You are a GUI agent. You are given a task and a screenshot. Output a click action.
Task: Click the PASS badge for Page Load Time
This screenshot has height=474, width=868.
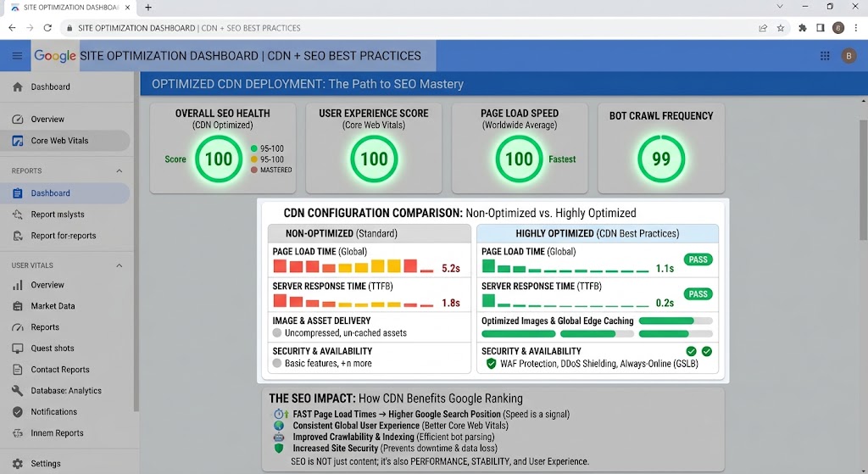pyautogui.click(x=698, y=259)
